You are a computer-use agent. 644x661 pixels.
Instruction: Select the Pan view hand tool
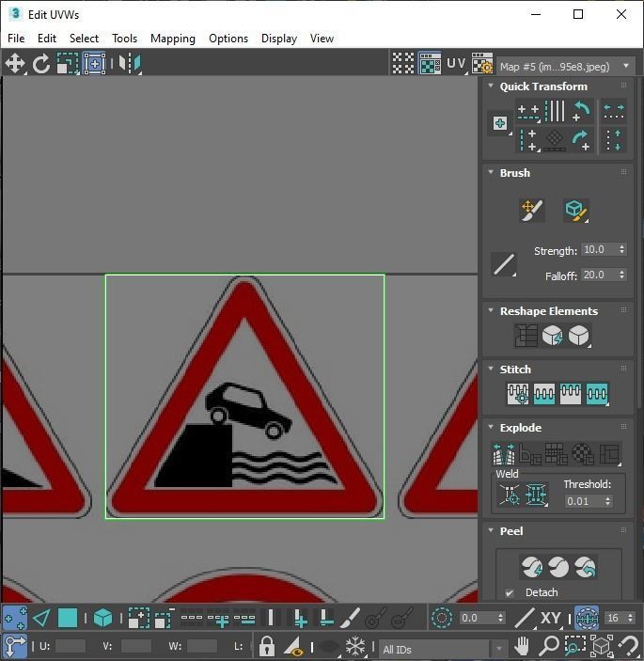(x=523, y=645)
